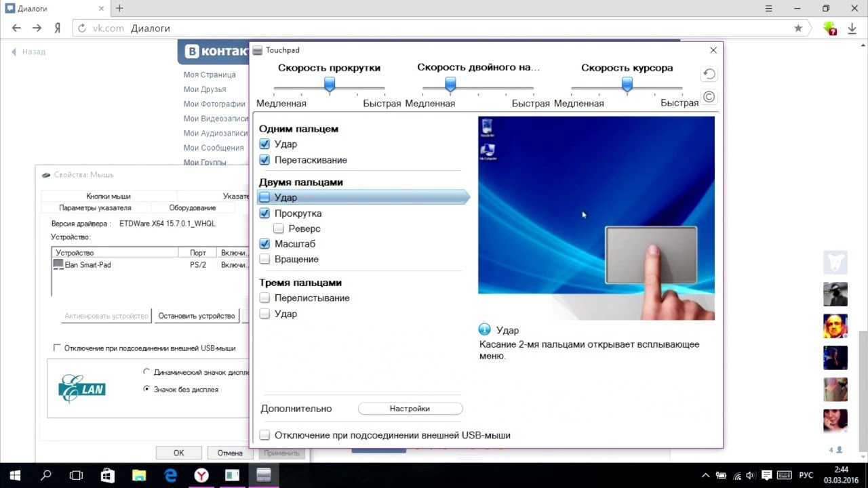Toggle Перетаскивание checkbox

point(264,160)
